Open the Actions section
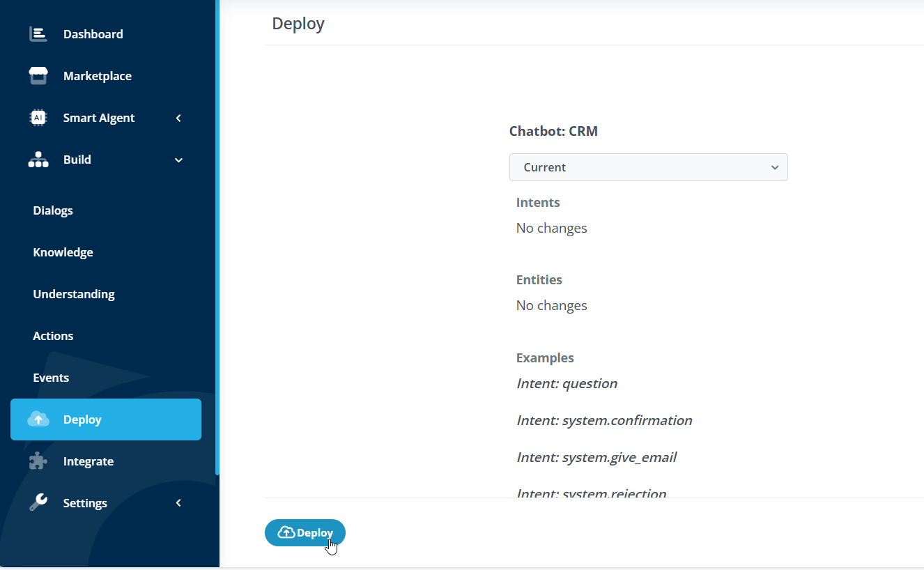924x570 pixels. pyautogui.click(x=53, y=336)
